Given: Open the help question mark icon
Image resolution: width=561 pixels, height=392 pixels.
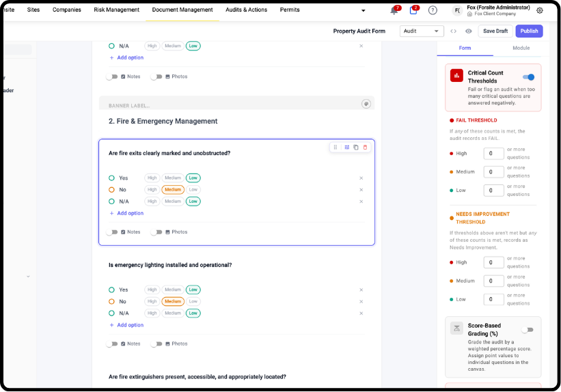Looking at the screenshot, I should click(x=433, y=10).
